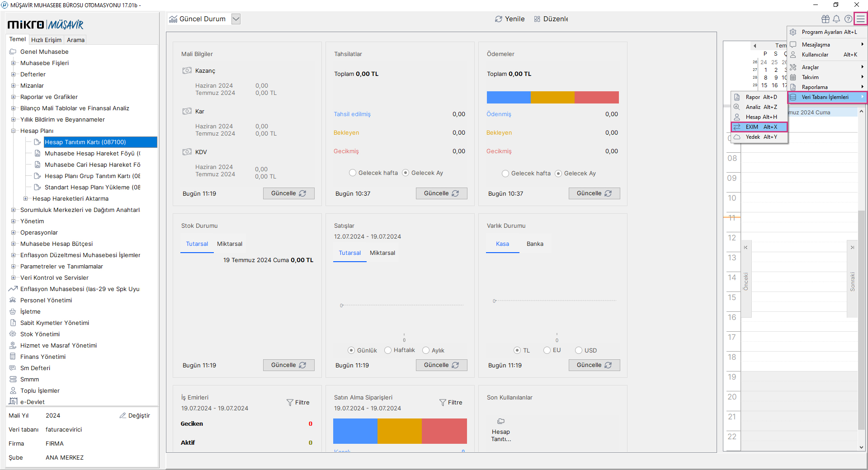Expand Muhasebe Fişleri tree node
Viewport: 868px width, 470px height.
(x=13, y=63)
